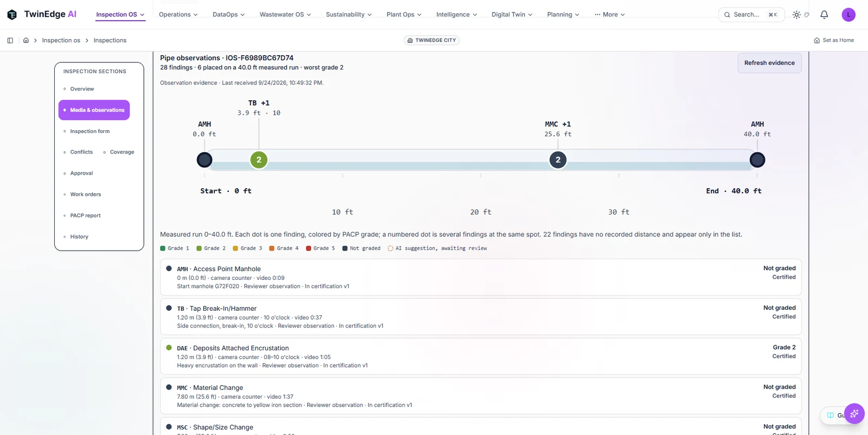Screen dimensions: 868x435
Task: Click Set as Home
Action: (x=834, y=40)
